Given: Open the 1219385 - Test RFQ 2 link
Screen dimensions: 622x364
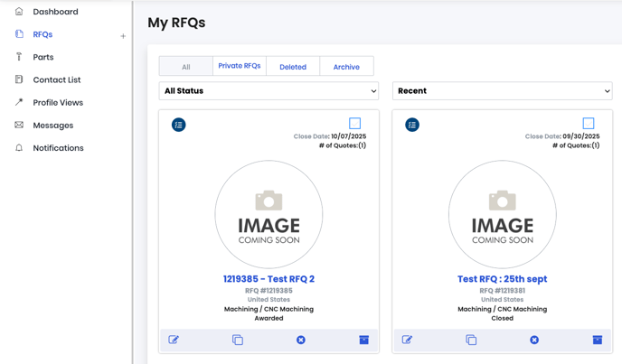Looking at the screenshot, I should point(269,279).
